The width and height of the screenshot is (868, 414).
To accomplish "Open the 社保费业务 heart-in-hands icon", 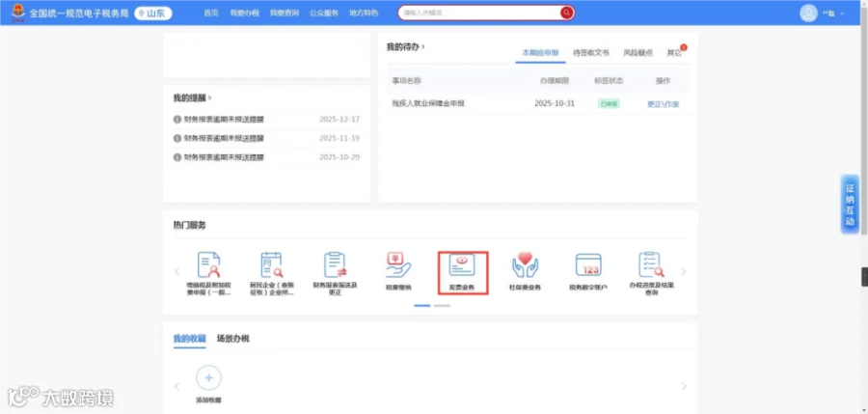I will tap(525, 265).
